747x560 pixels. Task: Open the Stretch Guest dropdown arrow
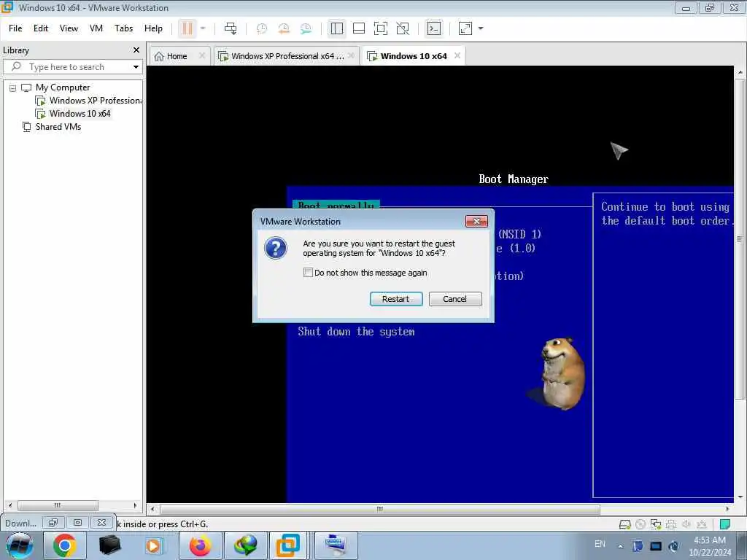click(x=481, y=28)
